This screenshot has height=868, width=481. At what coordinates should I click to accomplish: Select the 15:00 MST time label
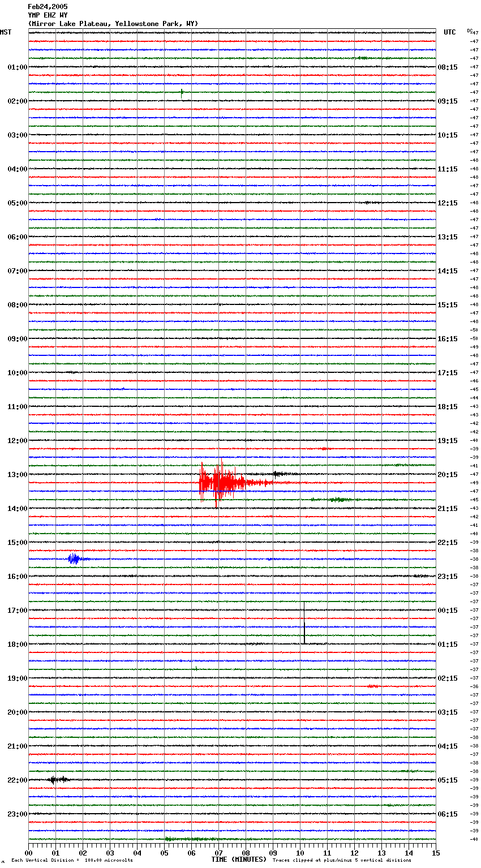point(18,543)
